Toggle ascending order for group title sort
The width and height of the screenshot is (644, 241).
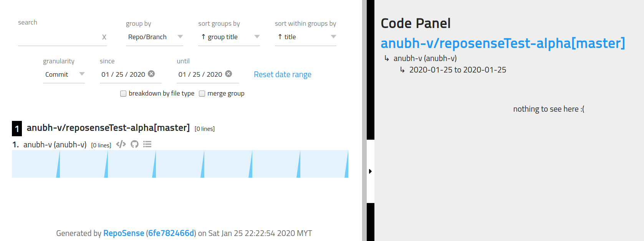[x=202, y=37]
